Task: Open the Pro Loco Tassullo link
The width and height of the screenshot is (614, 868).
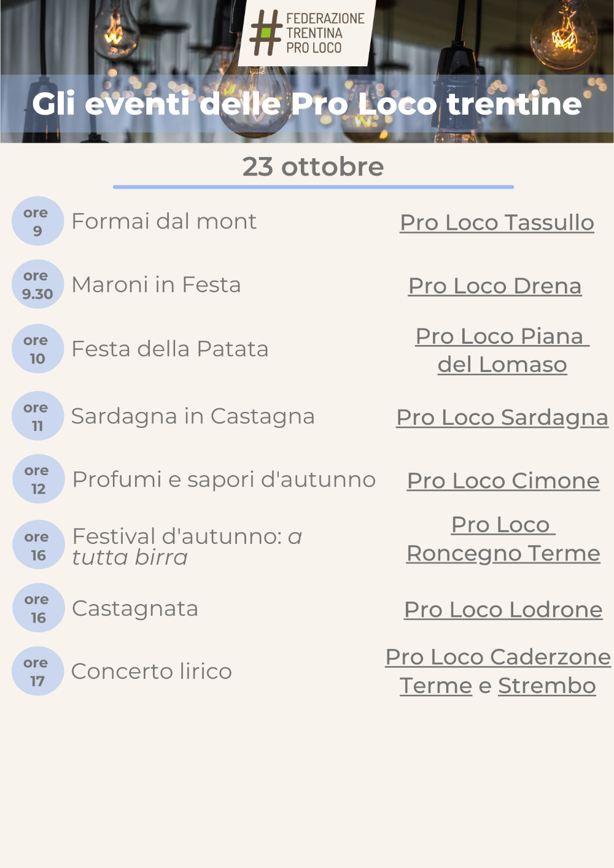Action: coord(497,222)
